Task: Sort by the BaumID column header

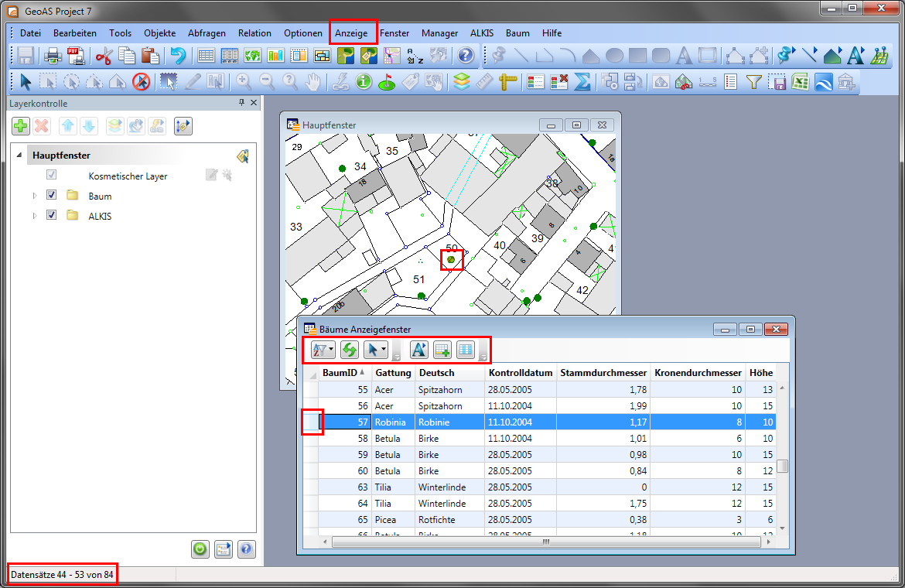Action: pyautogui.click(x=344, y=373)
